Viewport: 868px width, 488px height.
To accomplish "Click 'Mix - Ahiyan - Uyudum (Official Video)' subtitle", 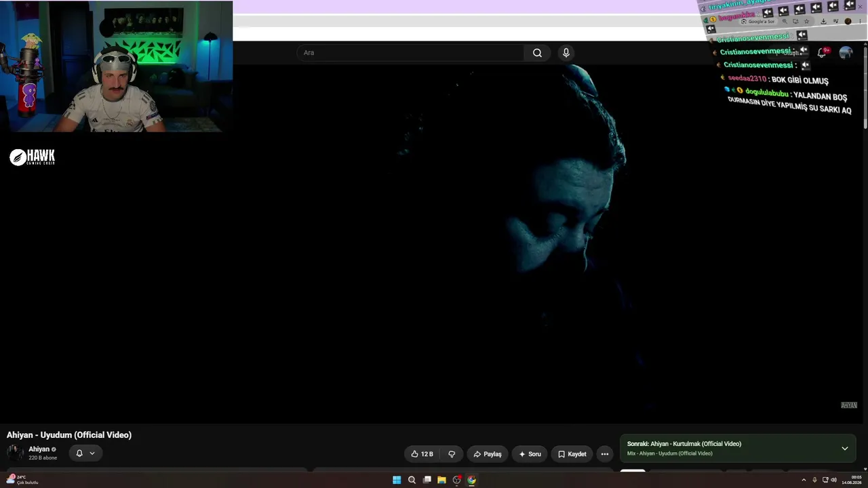I will pos(670,453).
